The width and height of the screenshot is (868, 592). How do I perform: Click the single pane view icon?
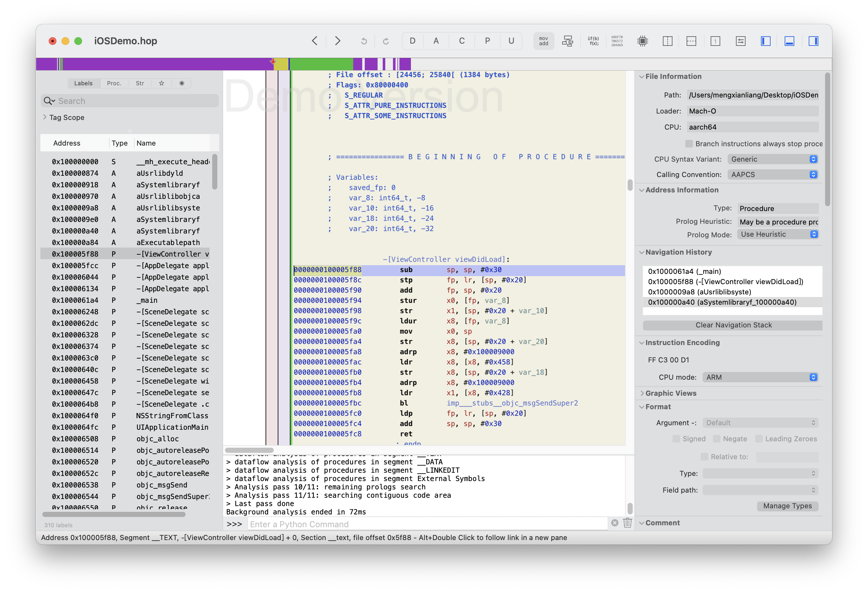pos(715,41)
